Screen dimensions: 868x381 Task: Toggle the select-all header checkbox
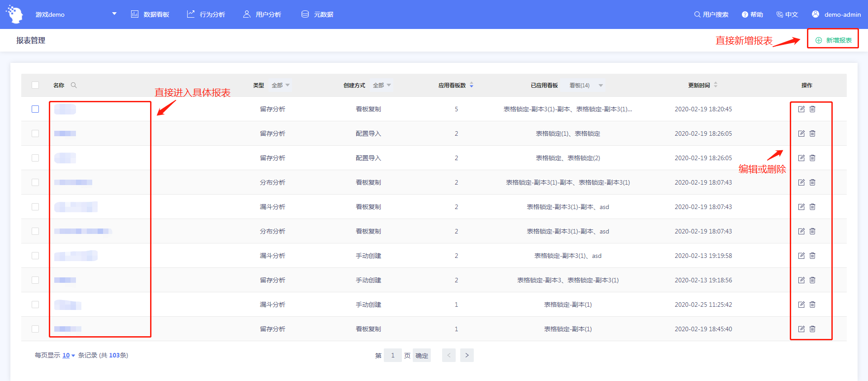click(35, 85)
